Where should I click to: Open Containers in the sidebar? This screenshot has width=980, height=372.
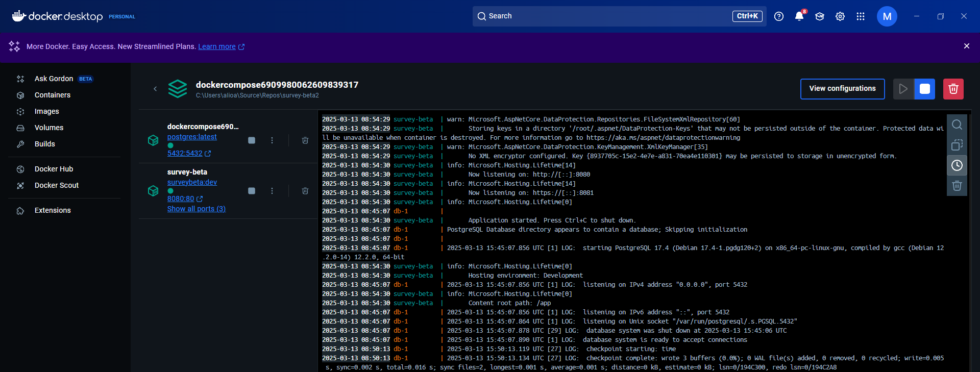[x=53, y=95]
